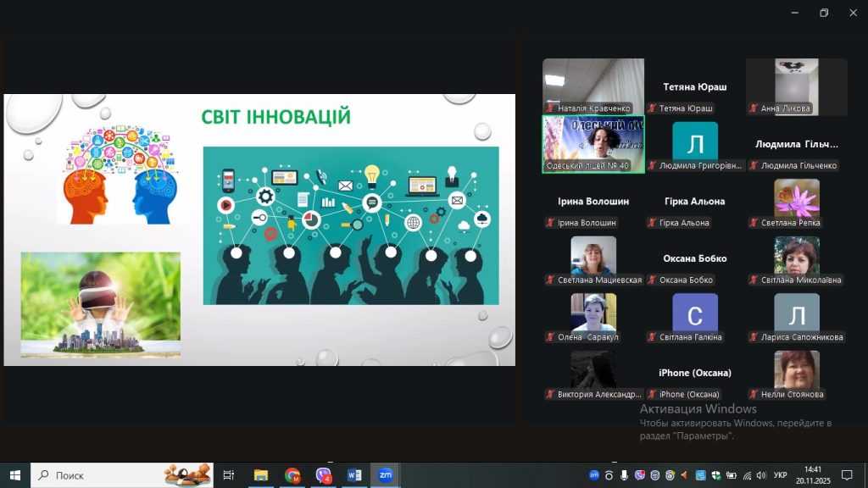
Task: Click the Windows Start button
Action: tap(14, 475)
